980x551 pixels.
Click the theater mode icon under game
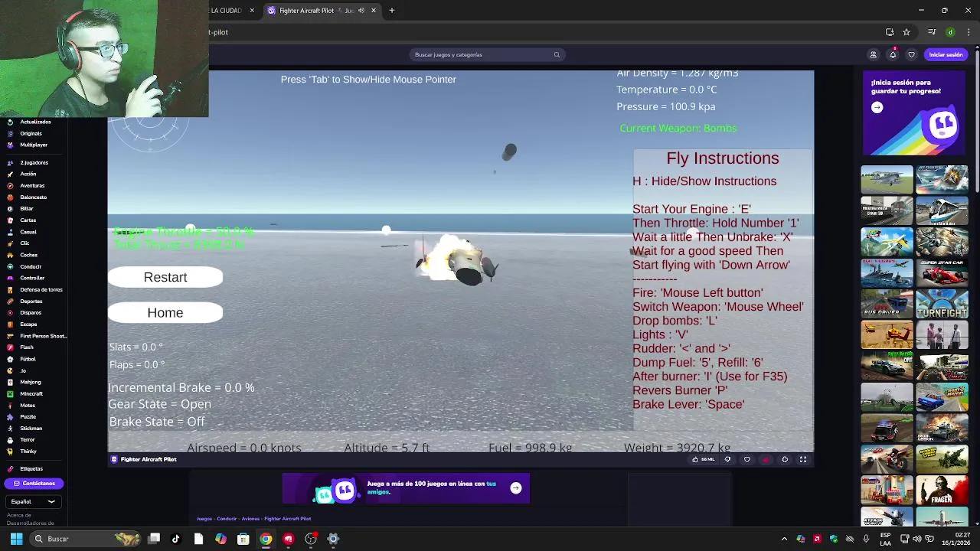784,459
